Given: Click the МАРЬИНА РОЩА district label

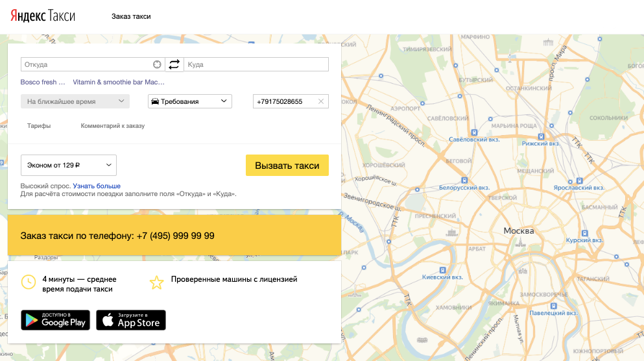Looking at the screenshot, I should tap(514, 126).
